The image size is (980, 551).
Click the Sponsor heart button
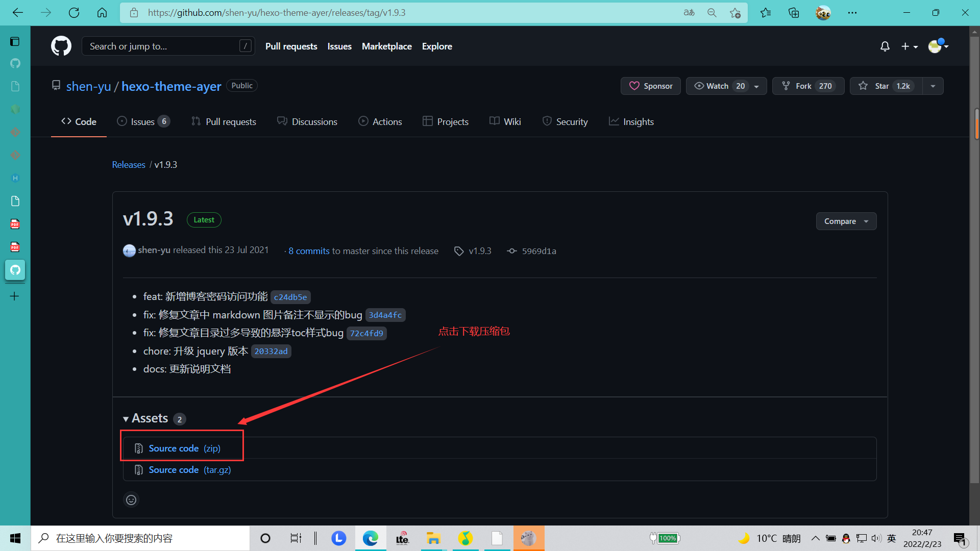pos(651,86)
